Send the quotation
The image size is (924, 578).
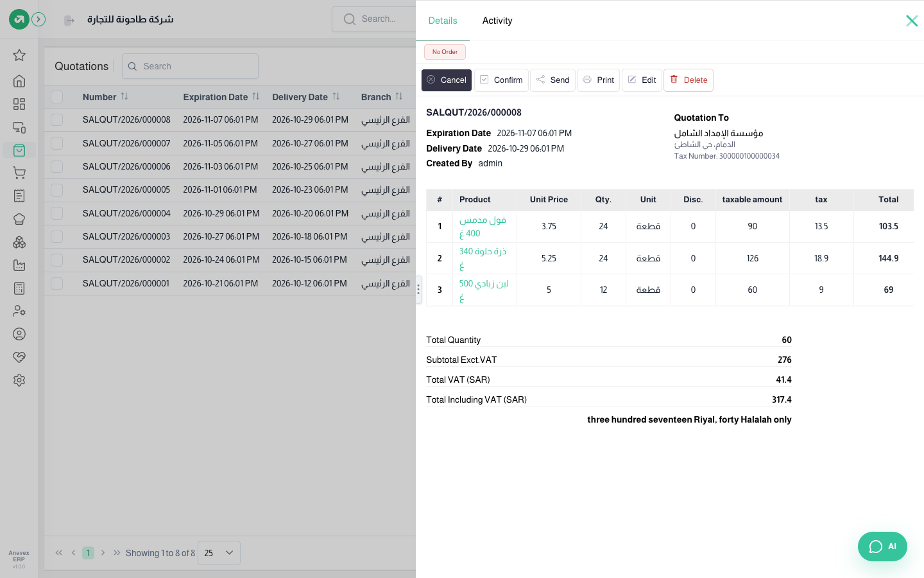(552, 80)
